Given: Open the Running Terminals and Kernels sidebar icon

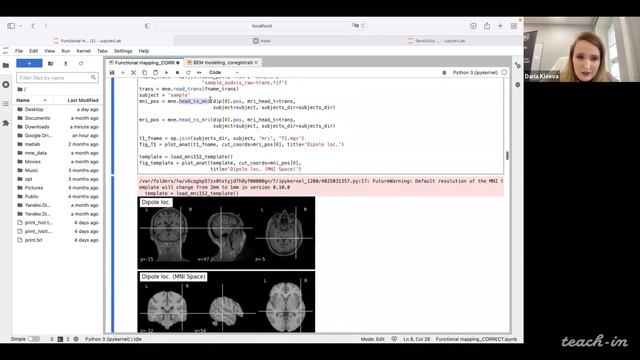Looking at the screenshot, I should pos(6,84).
